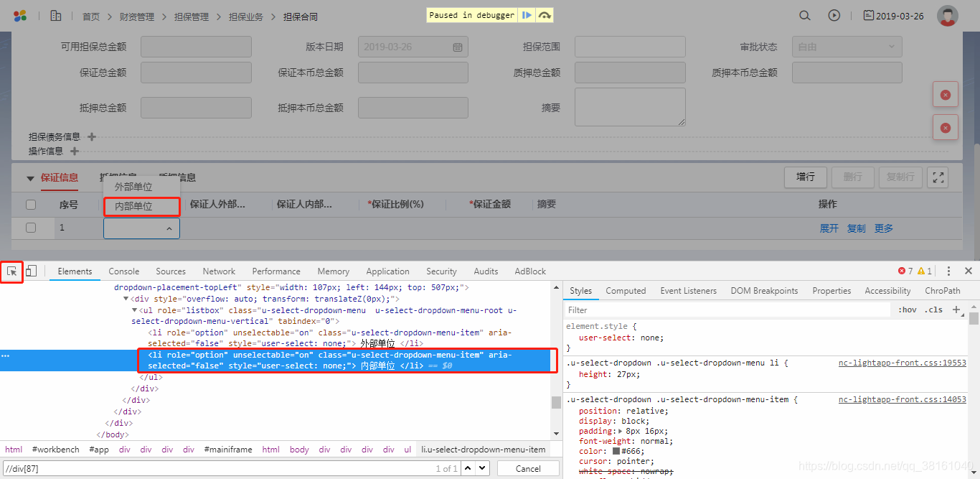This screenshot has width=980, height=479.
Task: Open the user avatar menu
Action: pos(948,16)
